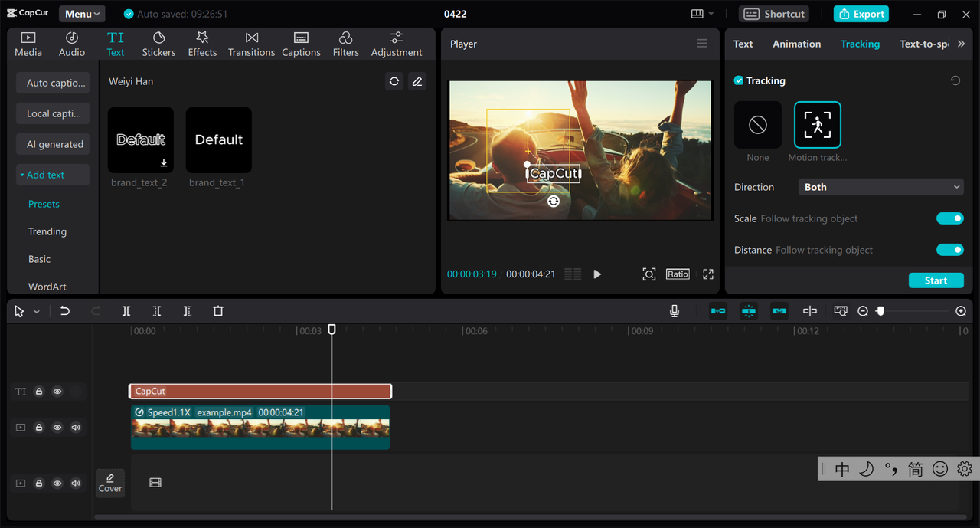This screenshot has height=528, width=980.
Task: Expand the selection tool dropdown arrow
Action: [37, 312]
